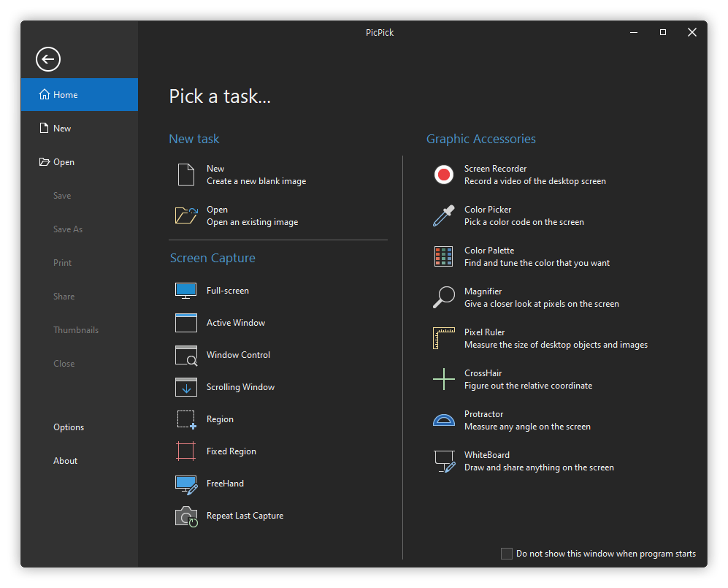Choose Fixed Region capture label
The image size is (728, 588).
click(231, 451)
